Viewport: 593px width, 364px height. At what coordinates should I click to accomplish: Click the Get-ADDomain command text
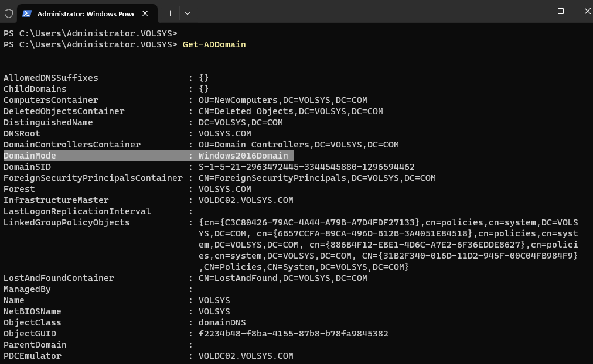point(214,44)
